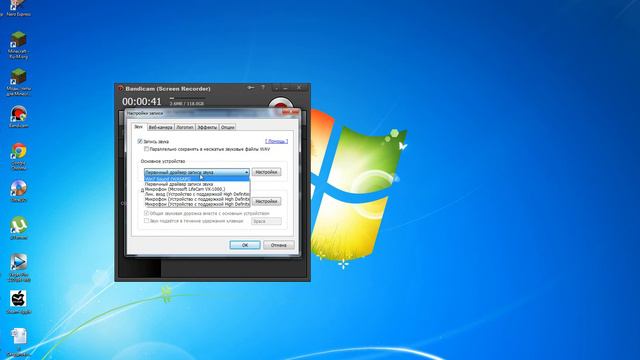Click the Bandicam red record button

280,104
